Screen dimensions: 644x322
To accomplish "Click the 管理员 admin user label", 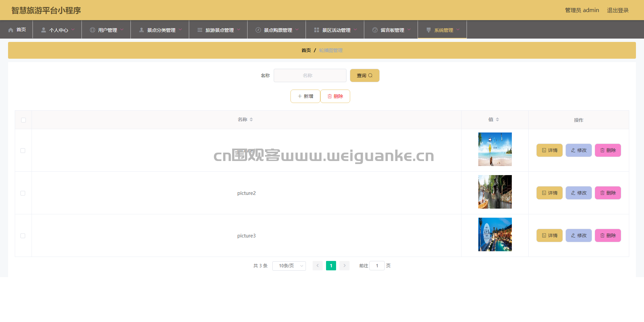I will pyautogui.click(x=582, y=10).
